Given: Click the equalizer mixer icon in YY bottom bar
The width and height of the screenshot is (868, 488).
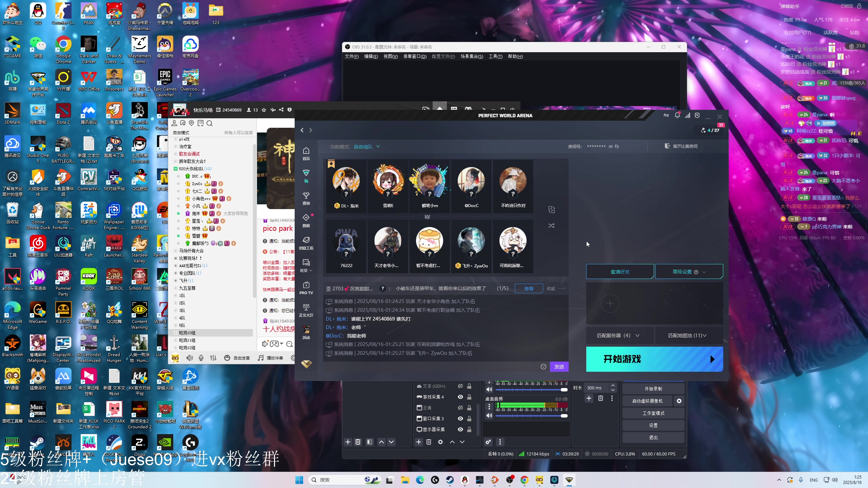Looking at the screenshot, I should [x=213, y=358].
